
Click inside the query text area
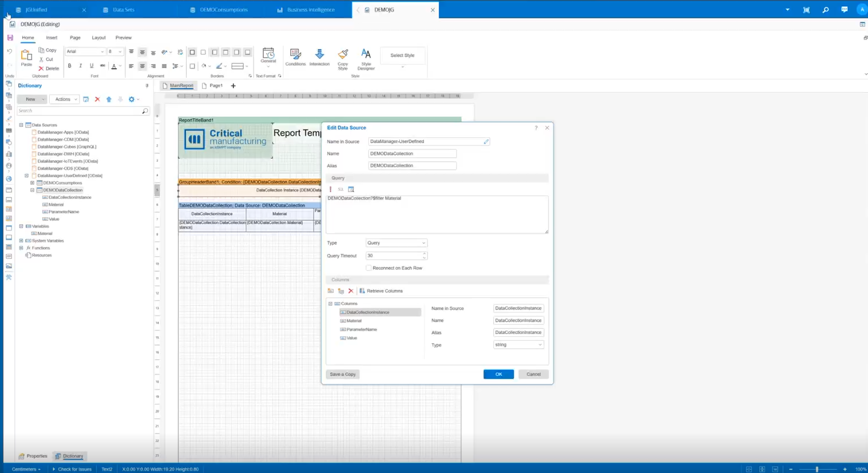click(437, 214)
